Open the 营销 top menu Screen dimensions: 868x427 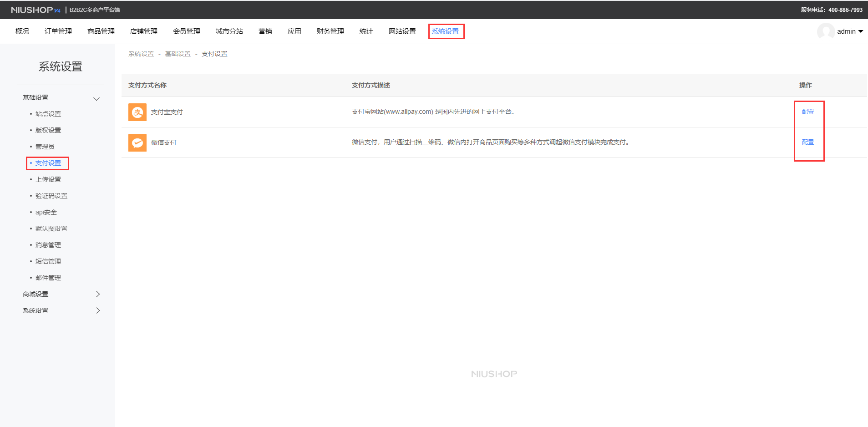tap(265, 31)
